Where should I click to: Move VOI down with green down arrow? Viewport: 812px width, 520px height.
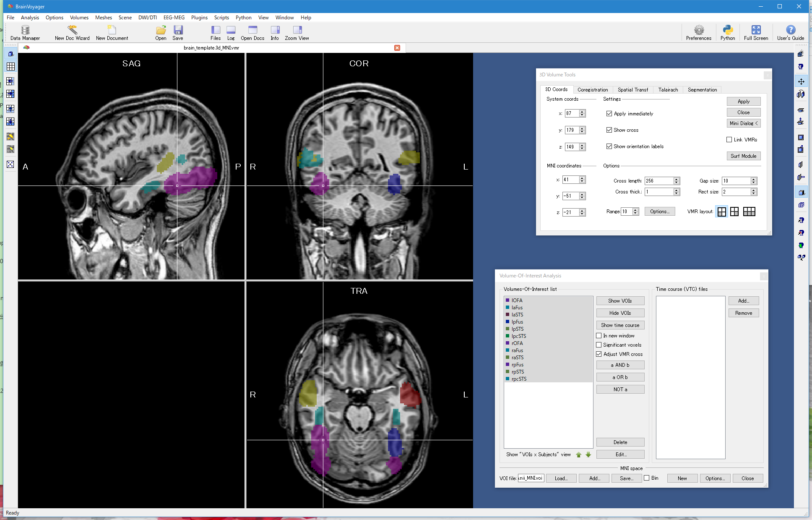coord(588,455)
